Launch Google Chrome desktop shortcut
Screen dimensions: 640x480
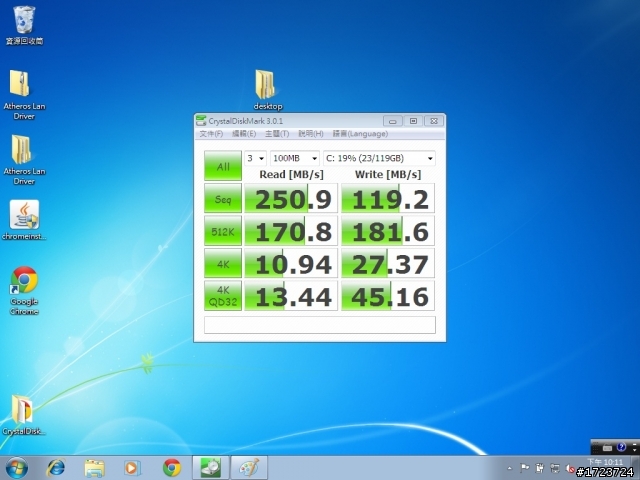[x=24, y=291]
